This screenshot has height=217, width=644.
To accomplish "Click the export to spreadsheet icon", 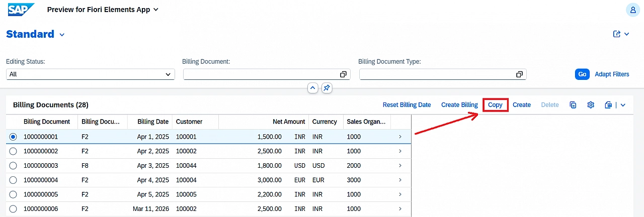I will pos(608,105).
